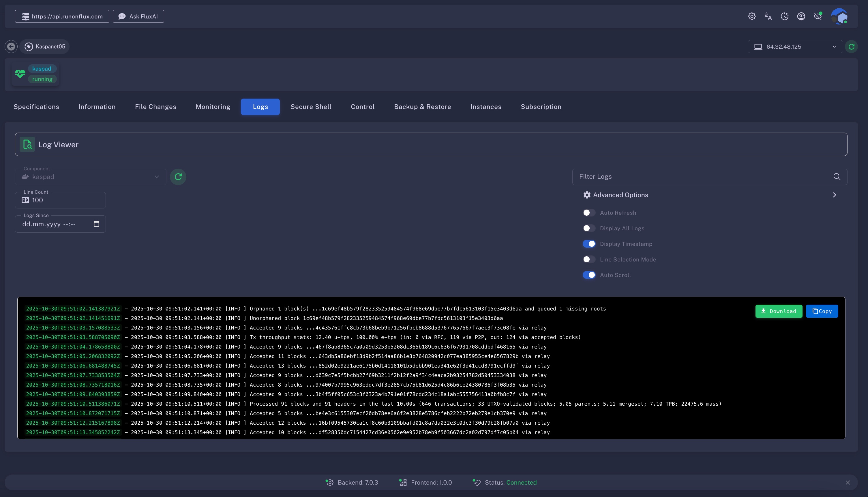Click the search icon in Filter Logs

pyautogui.click(x=837, y=177)
